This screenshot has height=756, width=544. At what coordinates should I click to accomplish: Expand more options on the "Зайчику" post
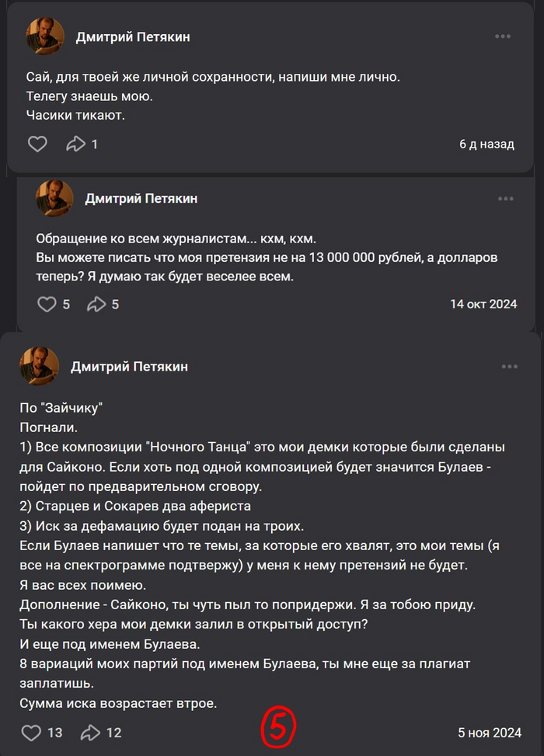(x=509, y=367)
